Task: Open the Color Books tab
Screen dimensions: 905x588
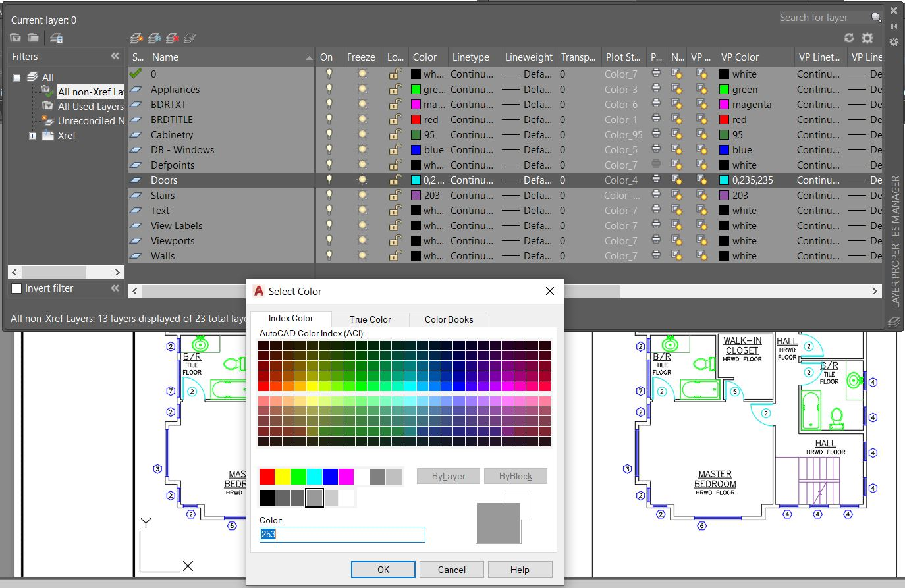Action: pyautogui.click(x=449, y=319)
